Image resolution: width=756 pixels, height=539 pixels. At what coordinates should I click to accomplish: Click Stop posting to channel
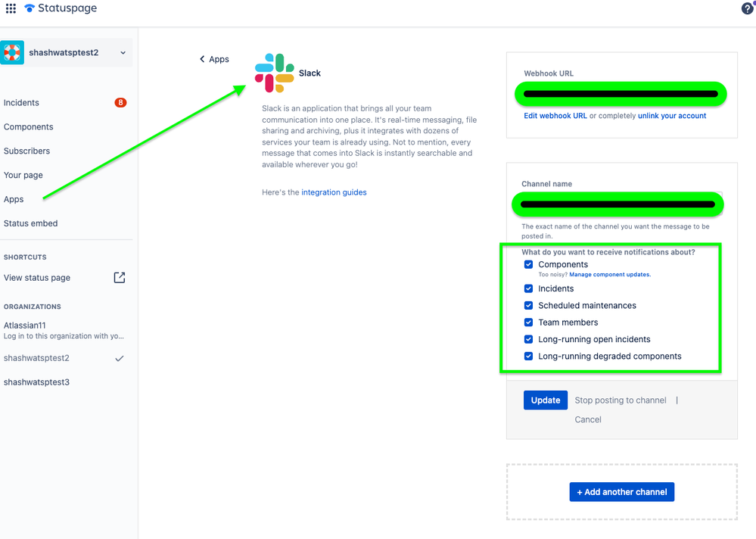tap(620, 400)
